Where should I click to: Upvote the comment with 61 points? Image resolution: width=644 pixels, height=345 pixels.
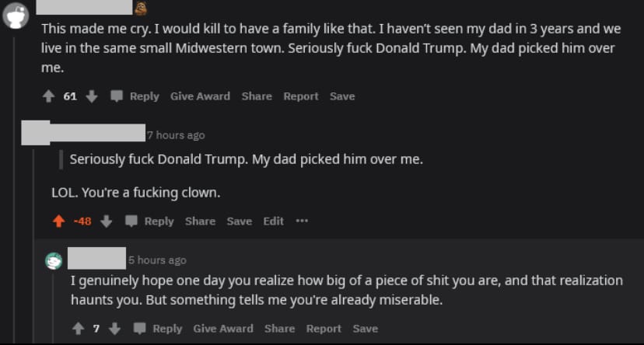point(48,96)
